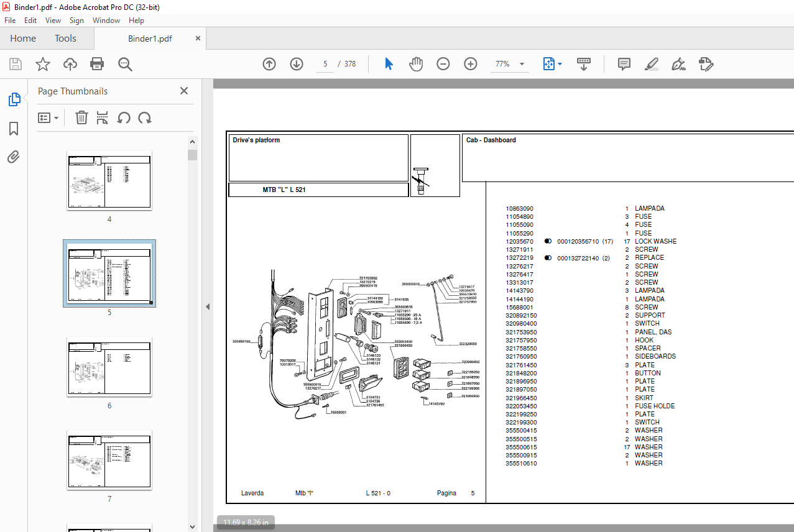The image size is (794, 532).
Task: Open the Bookmarks pane
Action: [14, 129]
